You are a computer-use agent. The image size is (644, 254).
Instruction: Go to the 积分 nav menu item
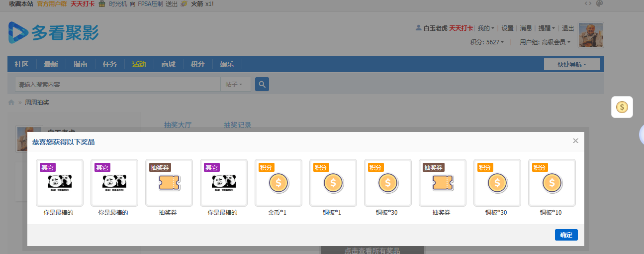point(197,64)
